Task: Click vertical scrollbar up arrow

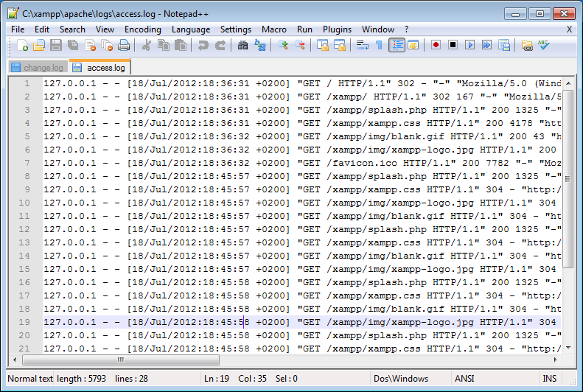Action: tap(568, 83)
